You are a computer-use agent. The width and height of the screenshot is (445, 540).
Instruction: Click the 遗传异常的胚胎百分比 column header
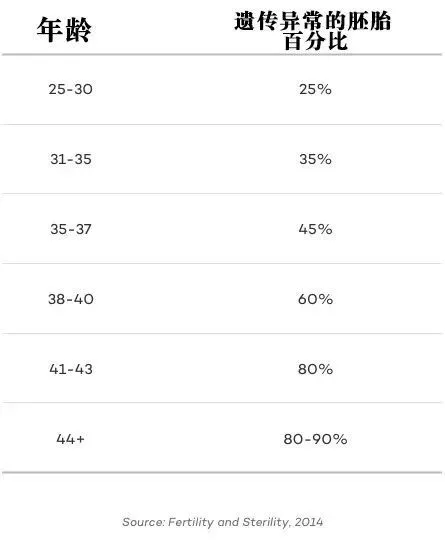coord(313,30)
